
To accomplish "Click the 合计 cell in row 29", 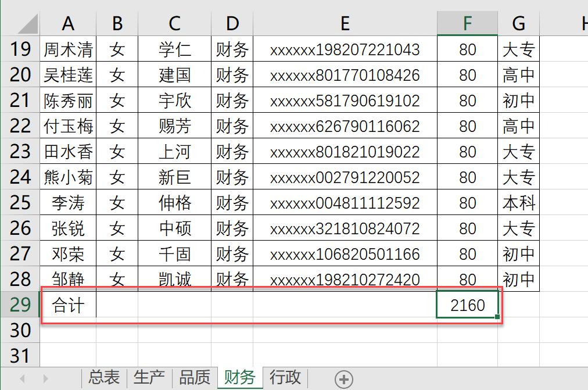I will click(x=68, y=304).
